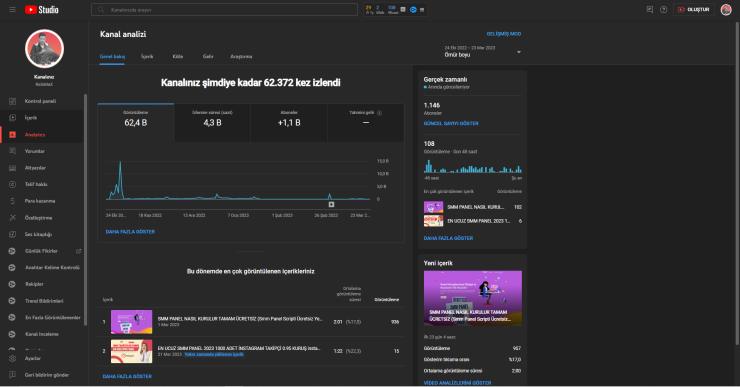Click GÜNCEL SAYIYI GÖSTER link
The width and height of the screenshot is (740, 387).
click(451, 124)
